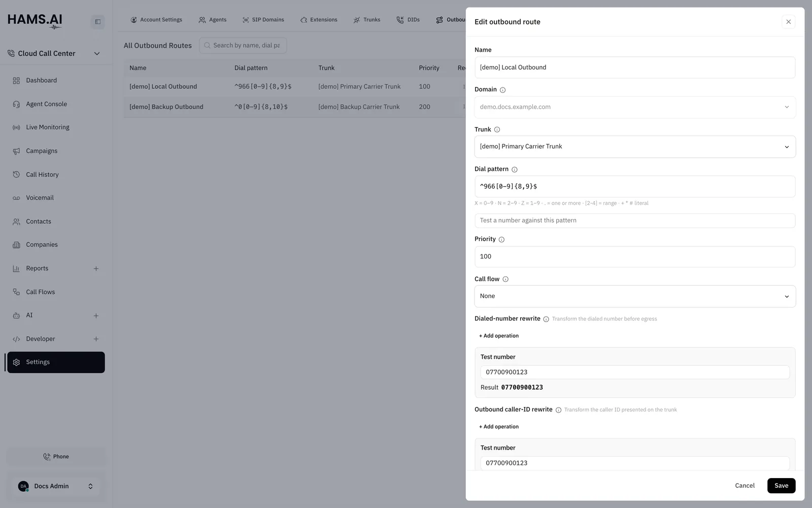
Task: Click the Test a number pattern field
Action: click(x=635, y=220)
